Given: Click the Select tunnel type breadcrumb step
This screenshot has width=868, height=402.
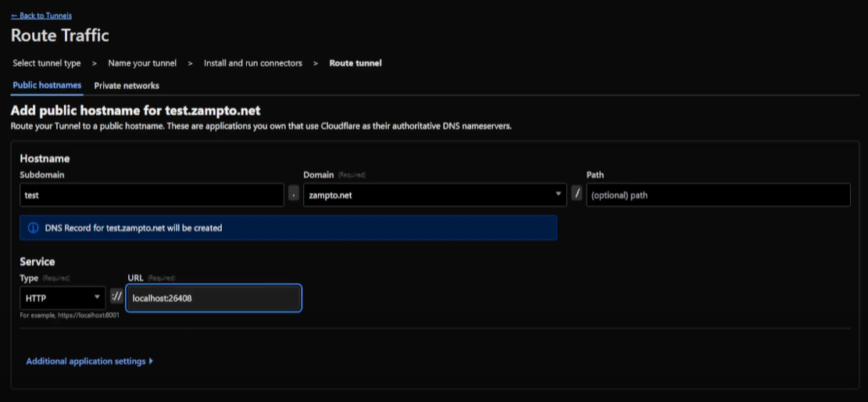Looking at the screenshot, I should click(x=47, y=63).
